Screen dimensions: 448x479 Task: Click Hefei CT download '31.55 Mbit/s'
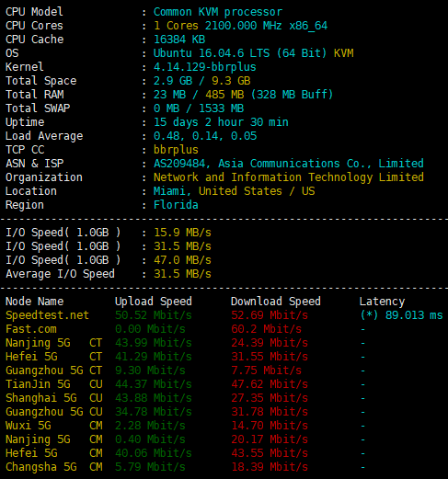coord(270,357)
